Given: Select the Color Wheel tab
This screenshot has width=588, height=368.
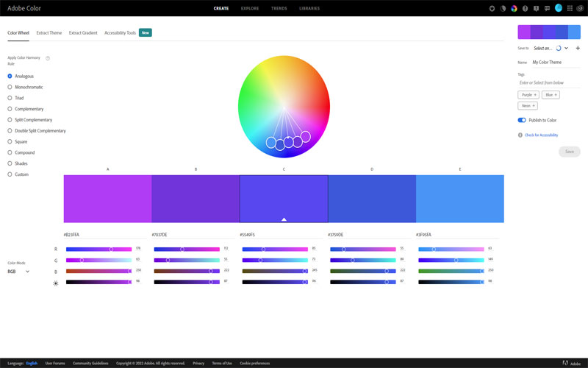Looking at the screenshot, I should click(18, 33).
